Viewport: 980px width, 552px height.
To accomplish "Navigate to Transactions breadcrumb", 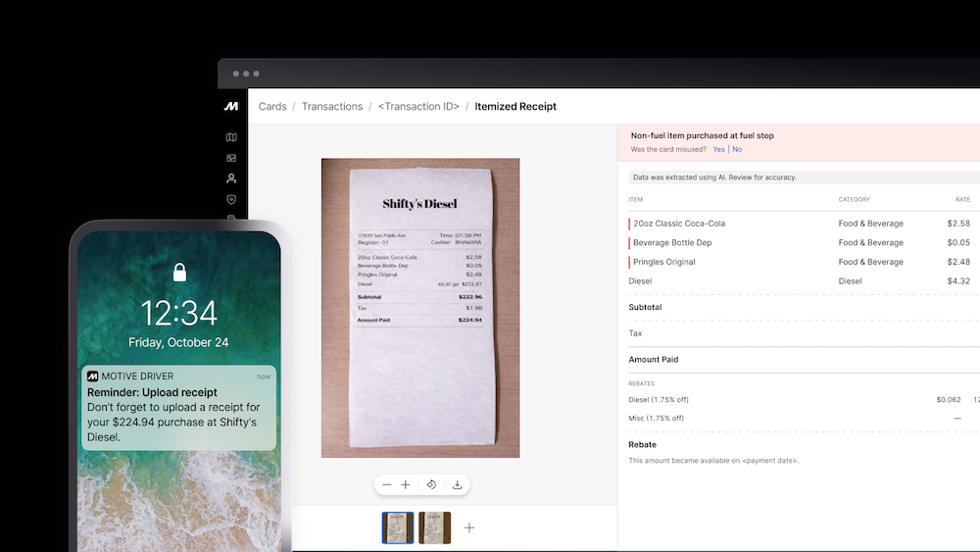I will (332, 106).
